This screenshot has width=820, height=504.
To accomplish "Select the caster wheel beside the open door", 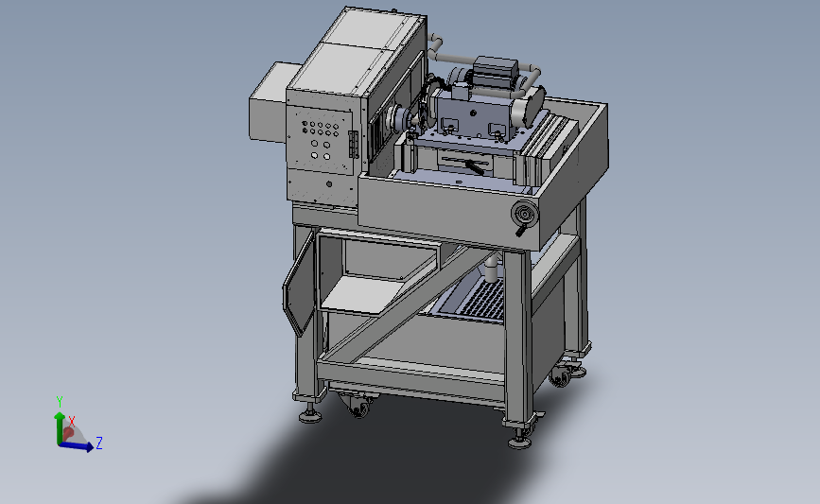I will tap(359, 406).
